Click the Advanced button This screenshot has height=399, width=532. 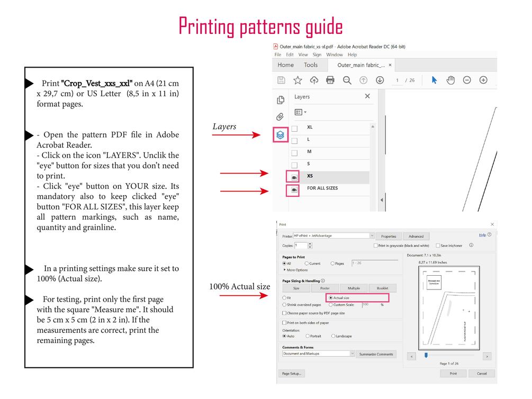(416, 236)
